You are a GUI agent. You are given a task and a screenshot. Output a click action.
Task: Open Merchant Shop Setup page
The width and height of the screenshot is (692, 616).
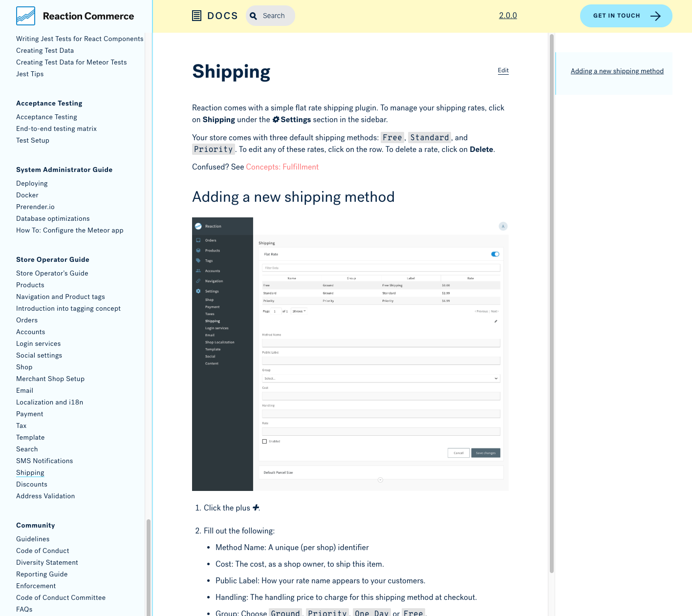click(x=50, y=379)
